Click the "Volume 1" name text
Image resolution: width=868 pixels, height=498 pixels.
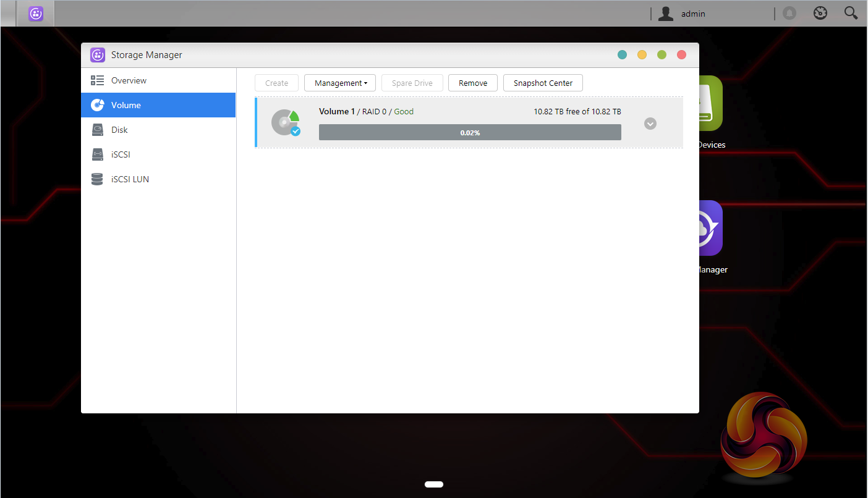(337, 111)
